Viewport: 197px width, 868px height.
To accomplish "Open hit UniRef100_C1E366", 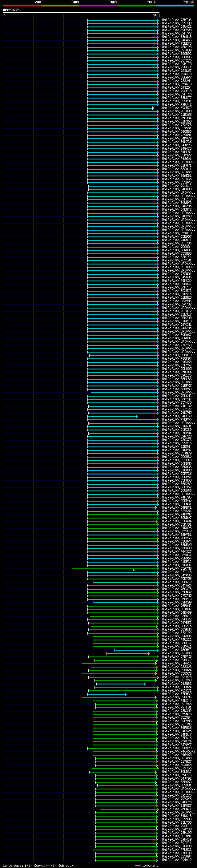I will pyautogui.click(x=177, y=115).
